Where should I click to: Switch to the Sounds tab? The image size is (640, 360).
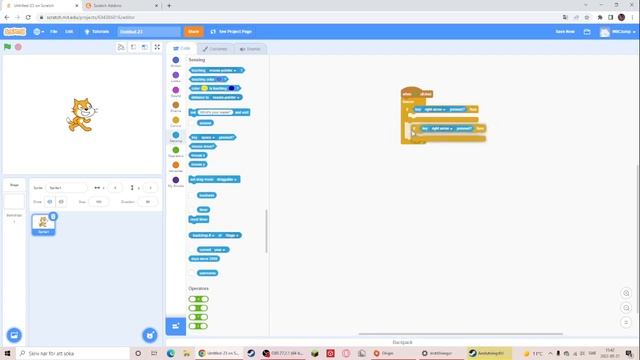[250, 49]
